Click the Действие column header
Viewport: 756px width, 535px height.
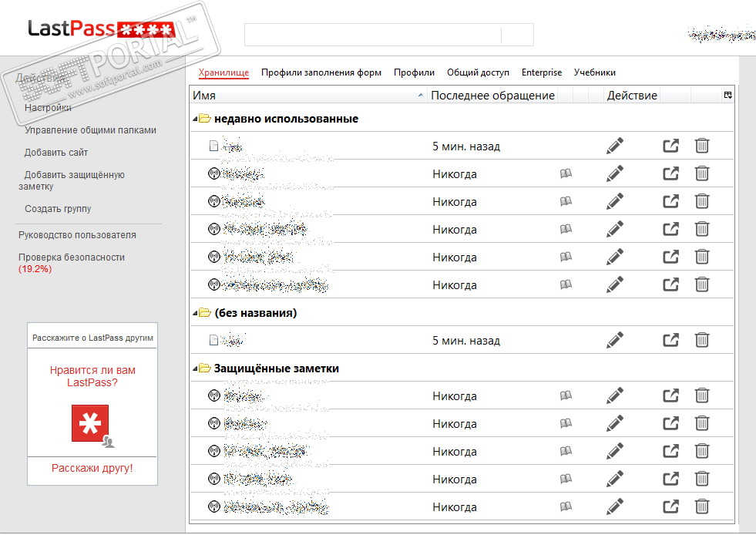(632, 95)
